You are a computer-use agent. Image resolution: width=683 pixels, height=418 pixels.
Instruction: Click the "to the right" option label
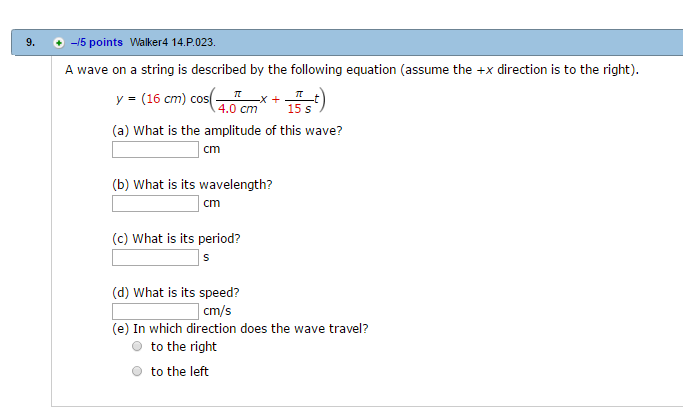tap(183, 347)
